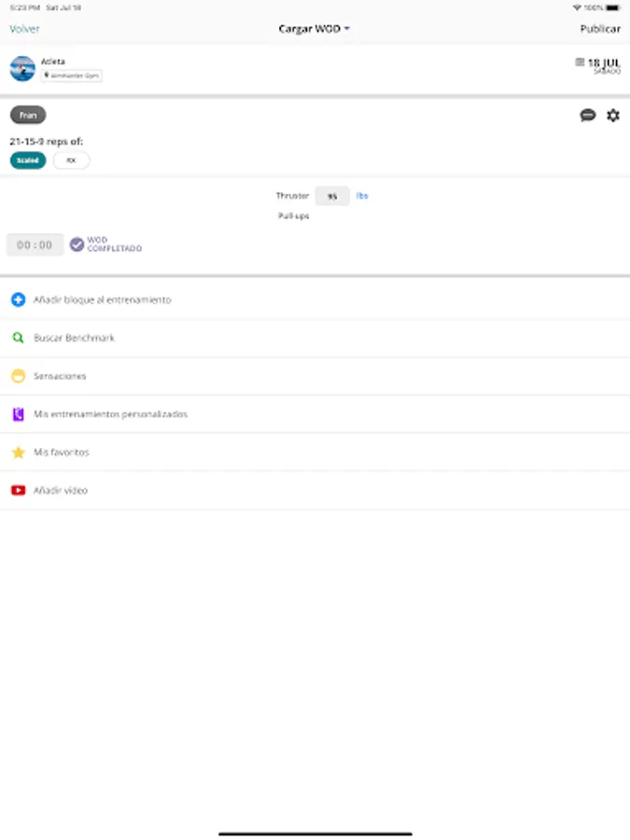Open Mis favoritos row
630x840 pixels.
click(x=315, y=452)
